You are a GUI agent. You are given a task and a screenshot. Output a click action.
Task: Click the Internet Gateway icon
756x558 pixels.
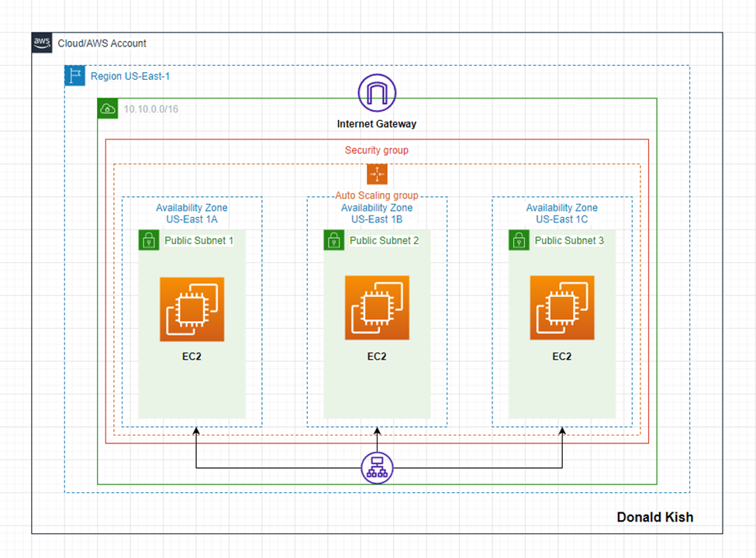377,92
